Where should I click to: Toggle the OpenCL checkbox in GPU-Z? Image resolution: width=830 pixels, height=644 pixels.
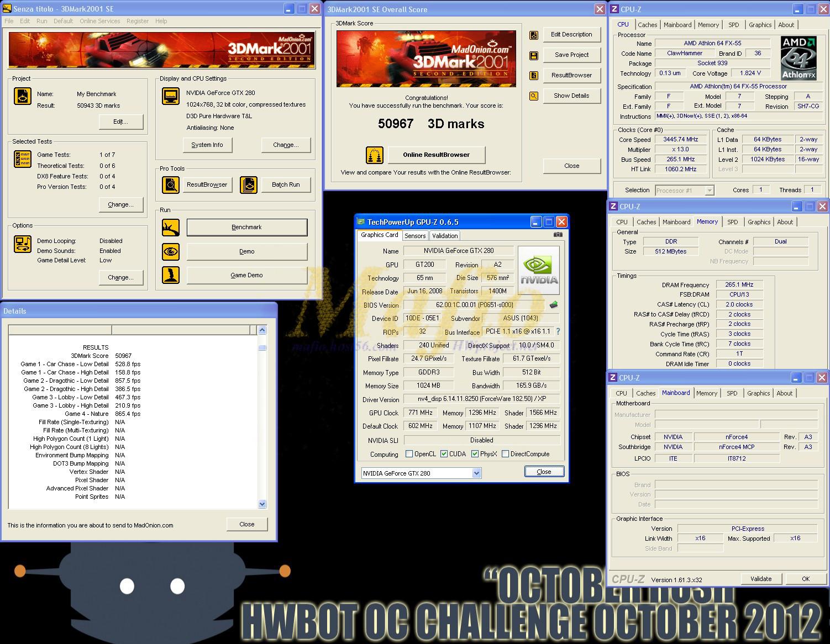tap(409, 454)
